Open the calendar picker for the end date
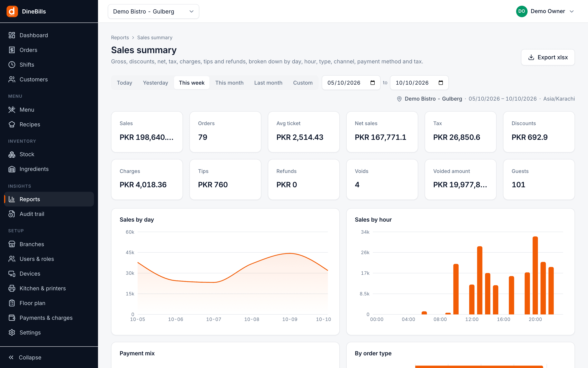The height and width of the screenshot is (368, 588). [441, 83]
